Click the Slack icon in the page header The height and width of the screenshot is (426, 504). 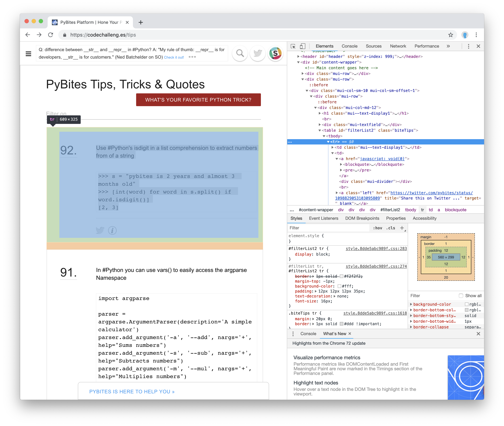[x=276, y=53]
